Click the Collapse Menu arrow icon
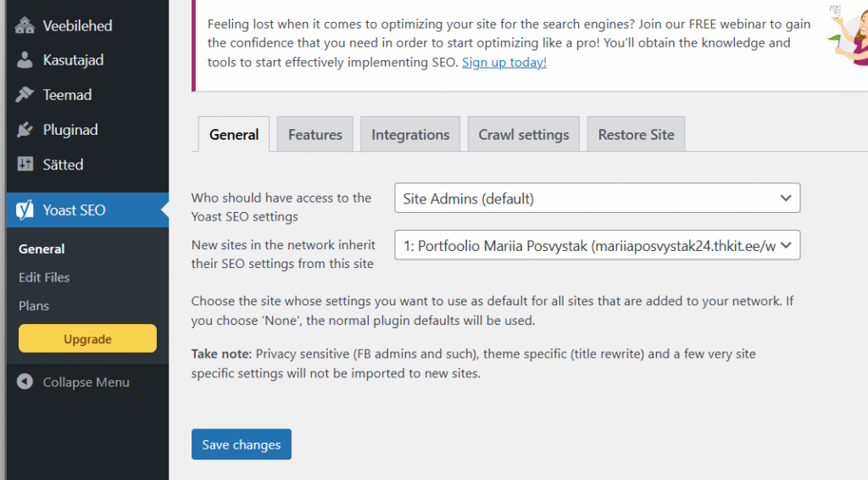Viewport: 868px width, 480px height. click(25, 382)
